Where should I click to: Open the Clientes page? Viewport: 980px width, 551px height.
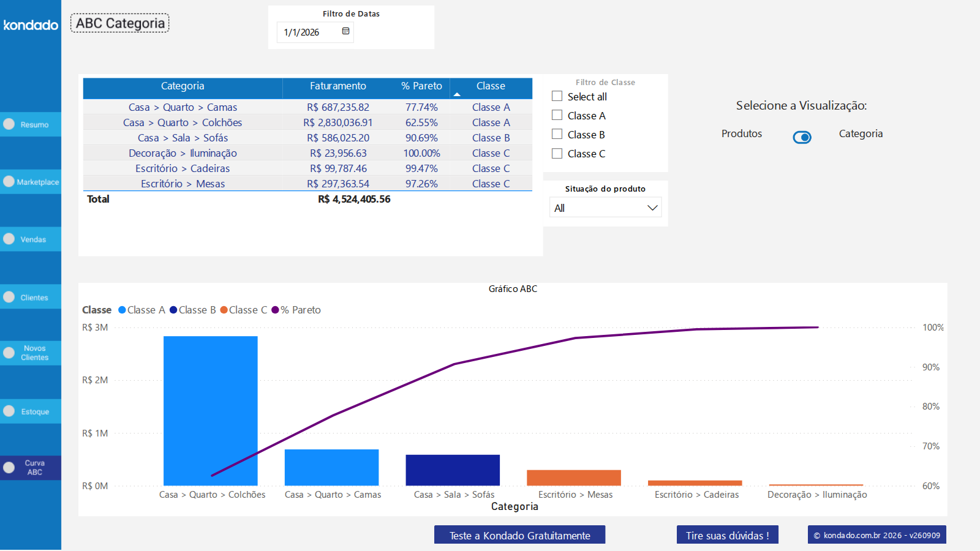pyautogui.click(x=31, y=297)
